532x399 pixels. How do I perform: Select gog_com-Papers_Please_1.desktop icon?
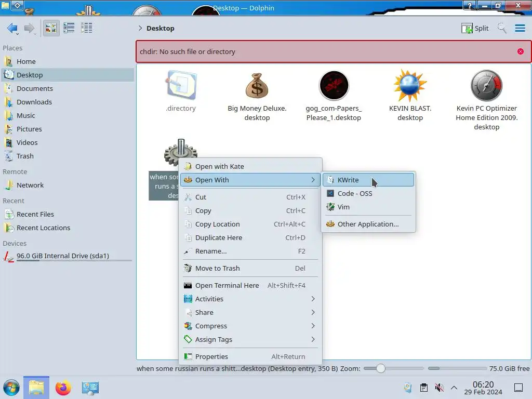click(x=334, y=85)
